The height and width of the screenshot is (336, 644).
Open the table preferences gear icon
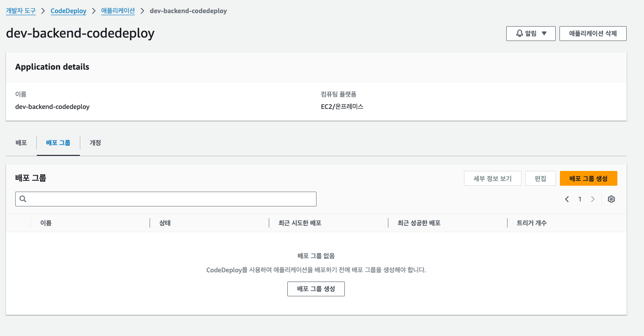point(611,199)
